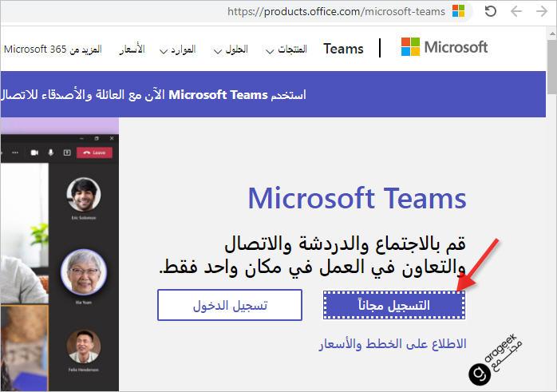This screenshot has height=392, width=557.
Task: Open the Microsoft logo homepage link
Action: (x=444, y=47)
